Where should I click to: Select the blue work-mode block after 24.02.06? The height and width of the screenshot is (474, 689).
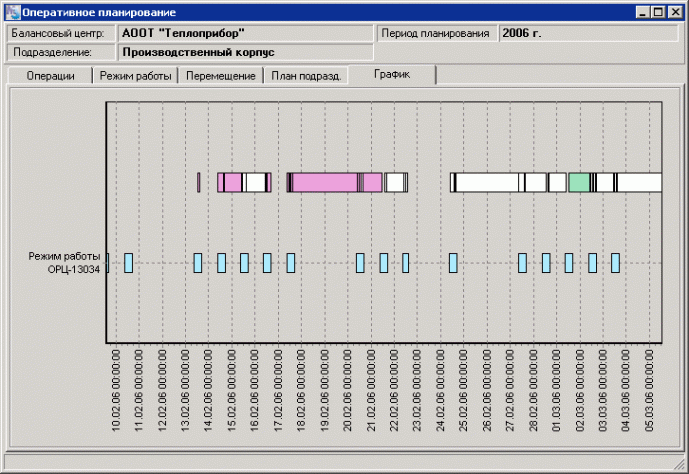[x=453, y=263]
